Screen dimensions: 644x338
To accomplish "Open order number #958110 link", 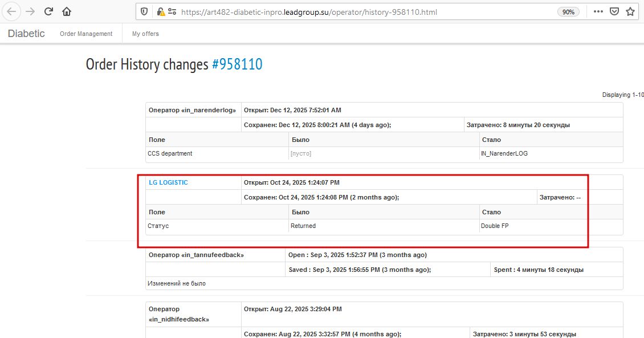I will (x=237, y=64).
